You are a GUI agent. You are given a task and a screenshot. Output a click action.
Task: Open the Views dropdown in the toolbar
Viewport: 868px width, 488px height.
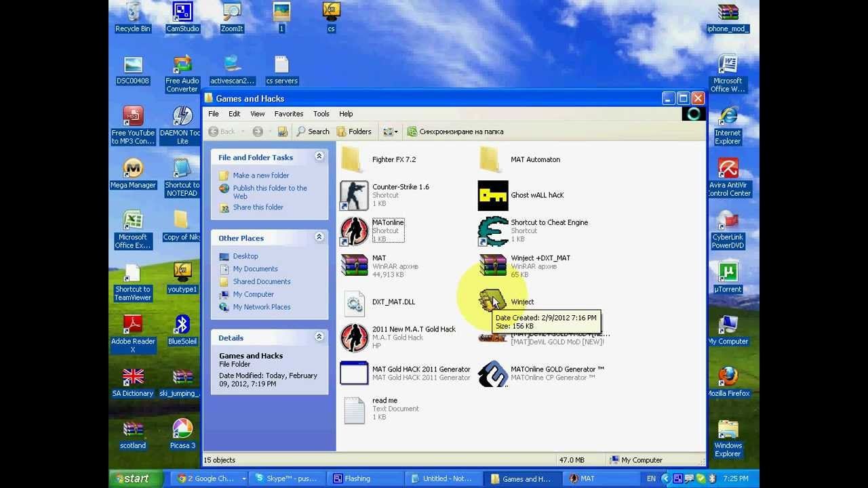389,131
